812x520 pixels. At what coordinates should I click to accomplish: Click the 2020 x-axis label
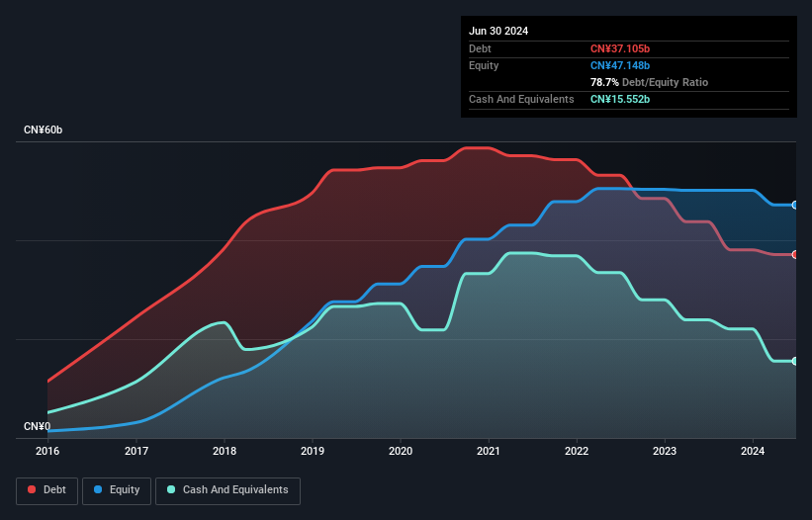pyautogui.click(x=401, y=451)
